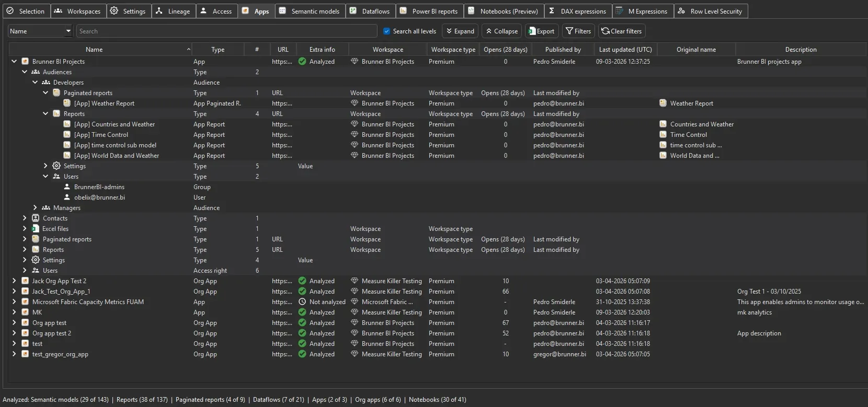Click the Export Excel icon
The height and width of the screenshot is (407, 868).
532,31
